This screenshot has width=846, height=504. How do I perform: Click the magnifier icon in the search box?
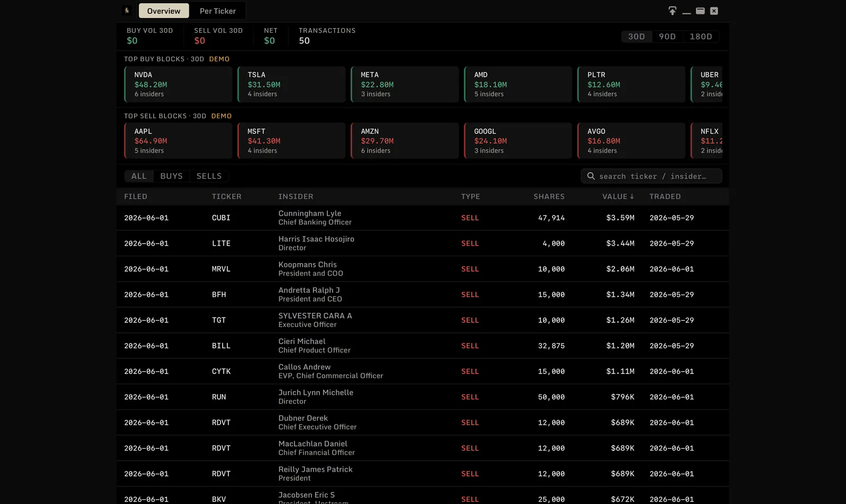(591, 176)
